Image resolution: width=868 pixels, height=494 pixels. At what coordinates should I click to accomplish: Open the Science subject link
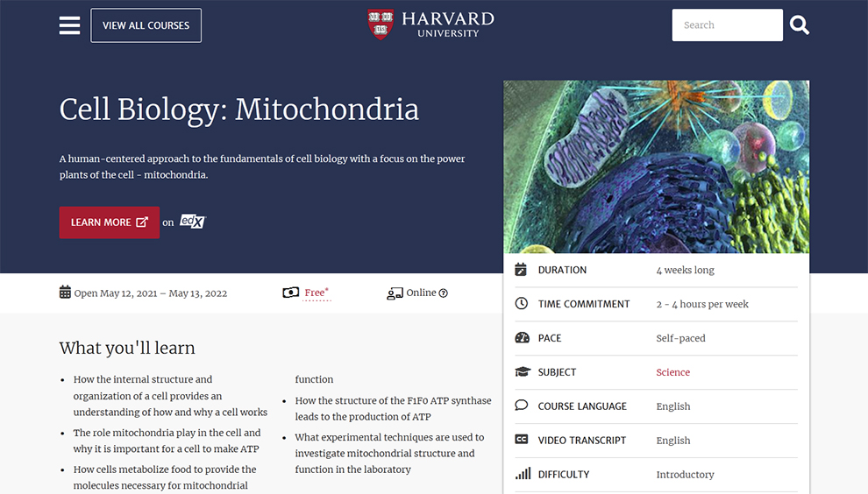pyautogui.click(x=673, y=372)
